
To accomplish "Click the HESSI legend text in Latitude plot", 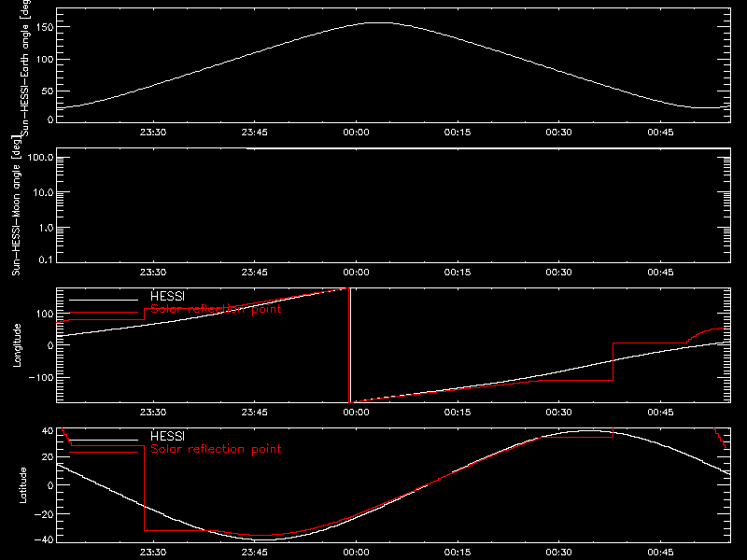I will pos(167,436).
